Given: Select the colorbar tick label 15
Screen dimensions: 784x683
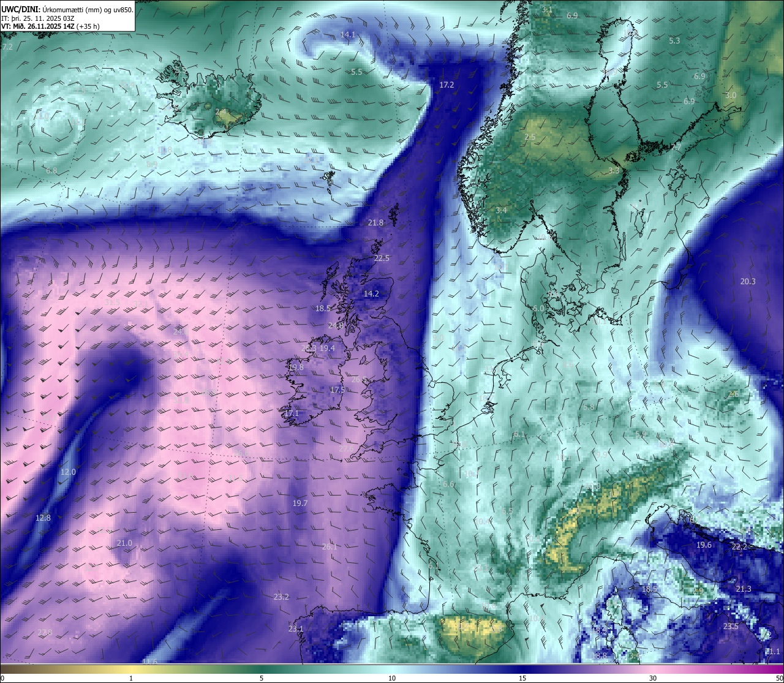Looking at the screenshot, I should 522,678.
